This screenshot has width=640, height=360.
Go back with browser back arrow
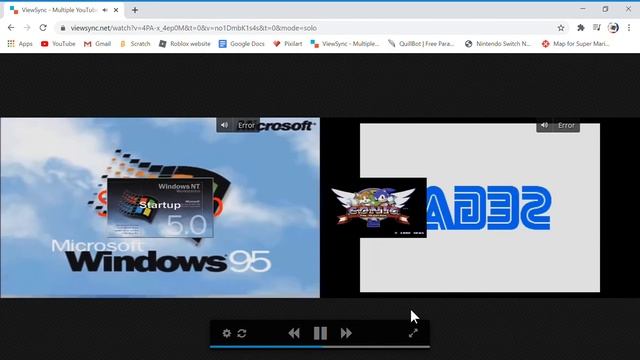pos(11,28)
